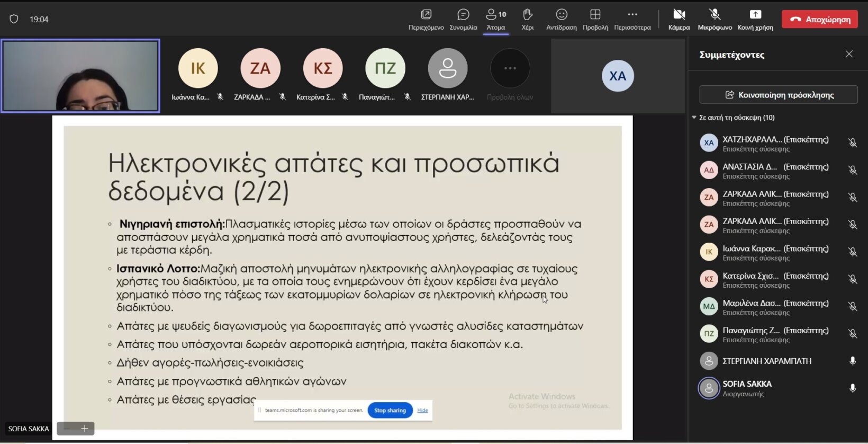Open the Αντίδραση reactions smiley
This screenshot has height=444, width=868.
(x=562, y=15)
